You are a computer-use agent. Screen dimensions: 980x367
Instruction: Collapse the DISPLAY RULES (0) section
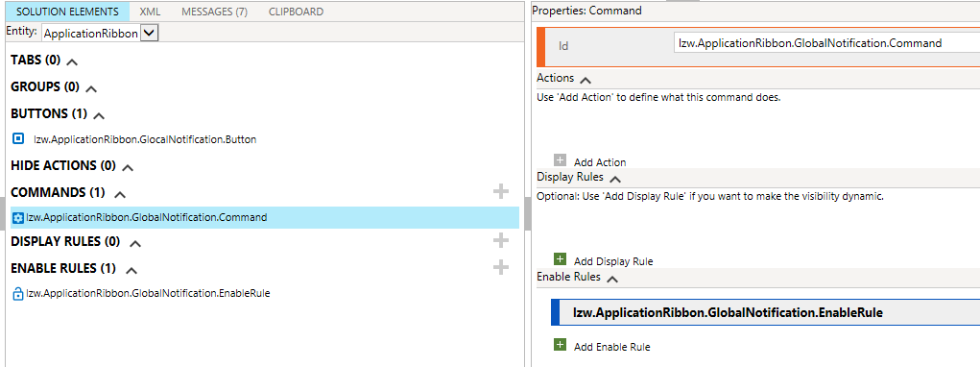coord(135,243)
